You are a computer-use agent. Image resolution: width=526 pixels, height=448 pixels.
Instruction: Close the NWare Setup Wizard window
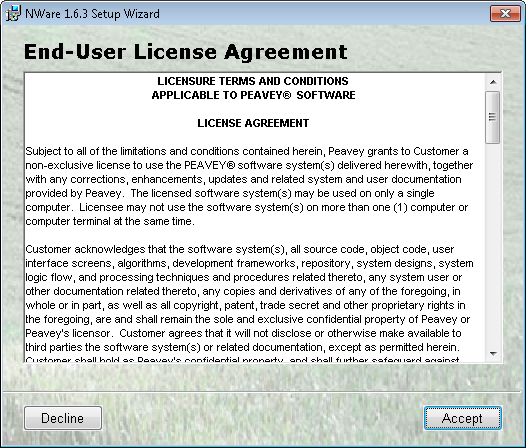coord(505,13)
